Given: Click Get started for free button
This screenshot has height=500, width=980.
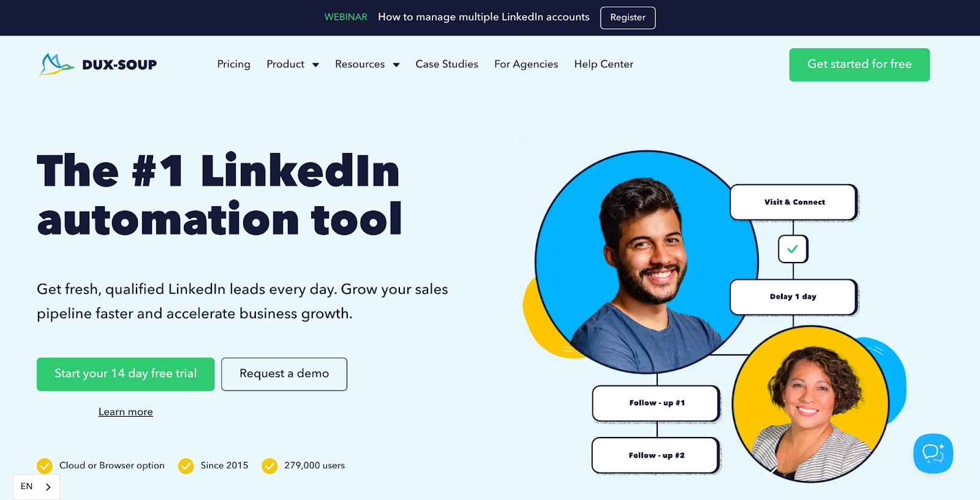Looking at the screenshot, I should (x=859, y=64).
